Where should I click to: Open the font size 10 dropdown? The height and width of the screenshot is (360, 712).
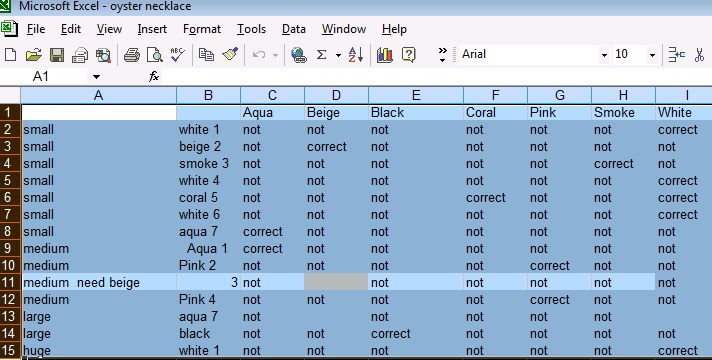pyautogui.click(x=652, y=55)
